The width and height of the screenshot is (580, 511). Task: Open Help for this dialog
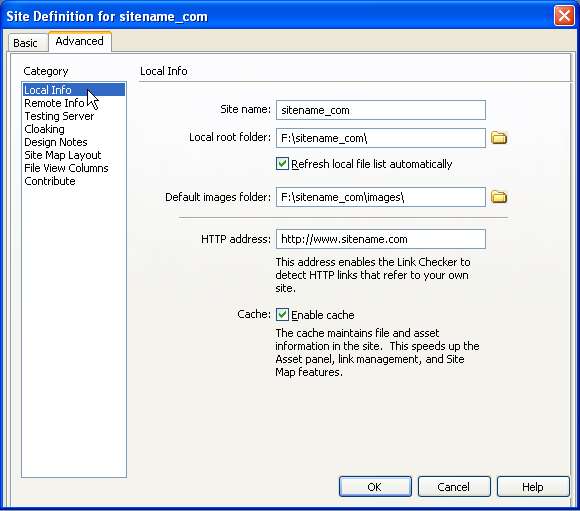[533, 487]
